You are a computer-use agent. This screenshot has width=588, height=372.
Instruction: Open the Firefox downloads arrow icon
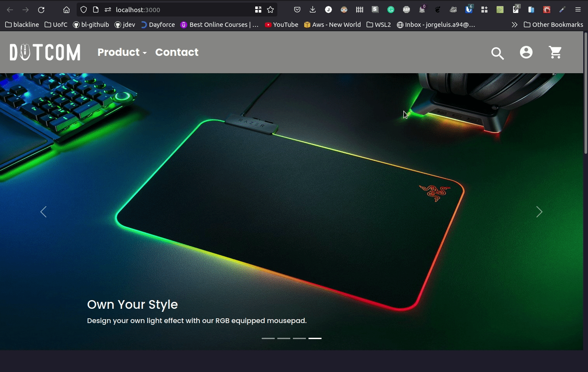pyautogui.click(x=313, y=10)
